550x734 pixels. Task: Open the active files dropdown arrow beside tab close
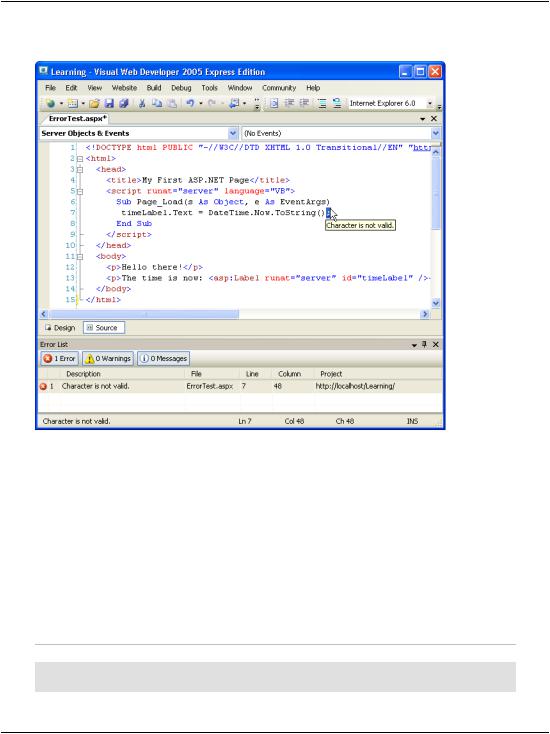[x=423, y=119]
